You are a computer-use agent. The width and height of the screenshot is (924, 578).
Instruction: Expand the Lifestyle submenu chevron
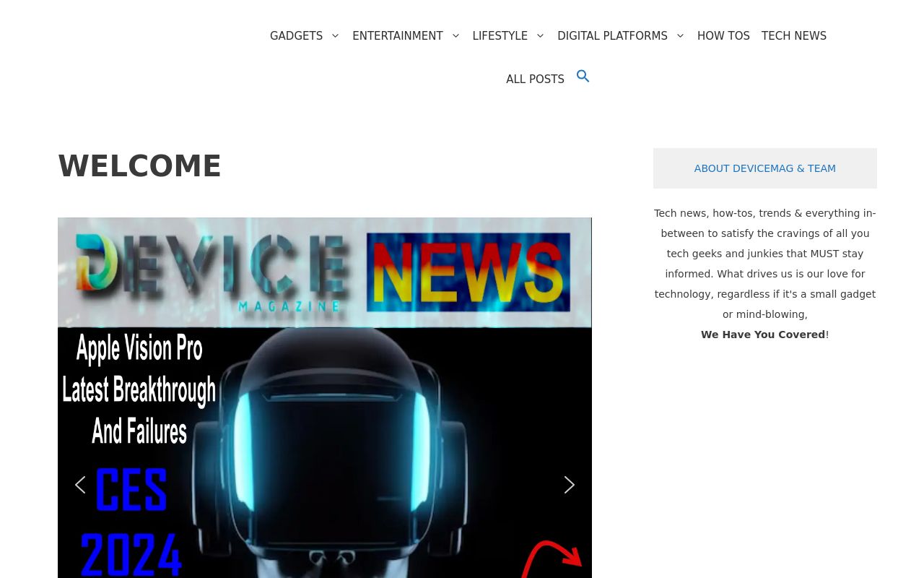tap(540, 36)
